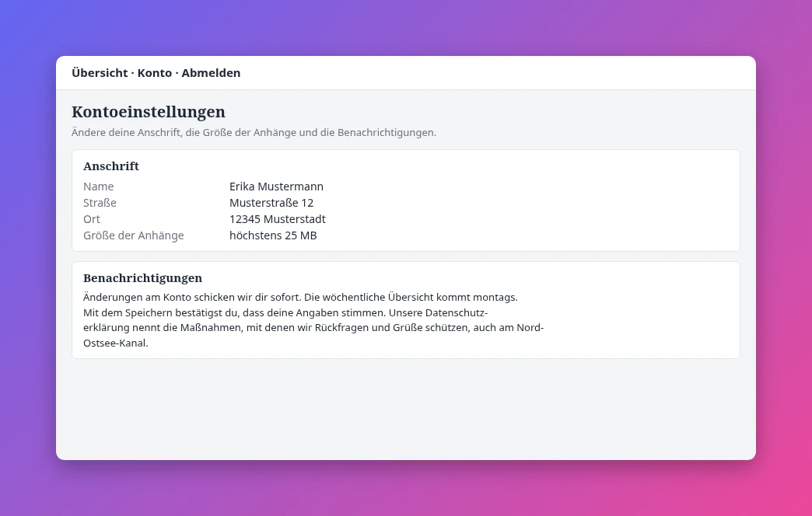Open the Übersicht navigation item

point(100,73)
